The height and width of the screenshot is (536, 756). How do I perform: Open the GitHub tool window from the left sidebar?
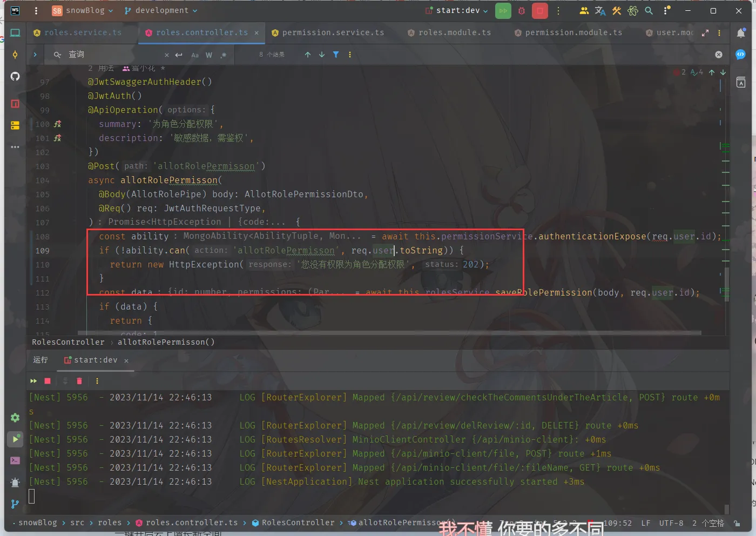tap(15, 76)
